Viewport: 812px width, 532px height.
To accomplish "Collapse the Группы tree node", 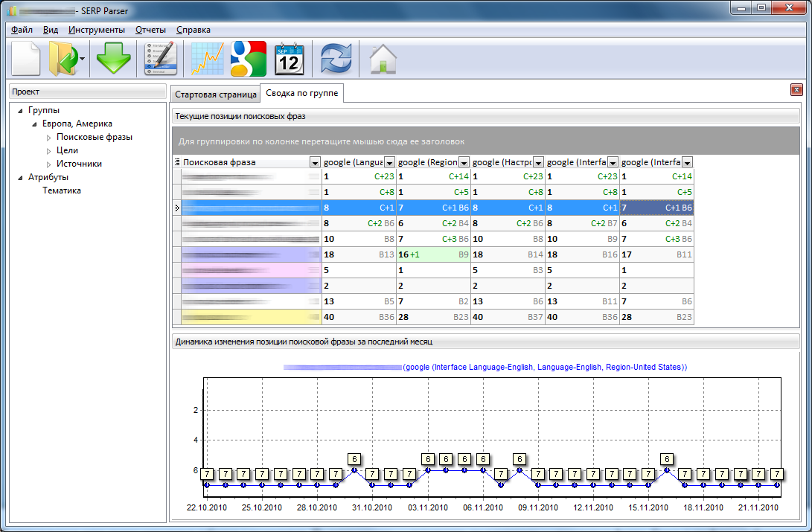I will 21,111.
